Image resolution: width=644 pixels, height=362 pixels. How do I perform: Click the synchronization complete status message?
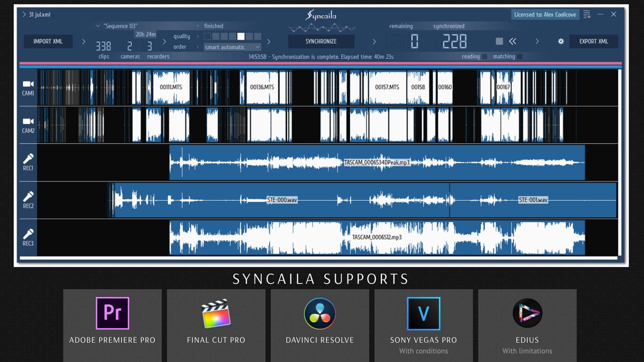(321, 57)
